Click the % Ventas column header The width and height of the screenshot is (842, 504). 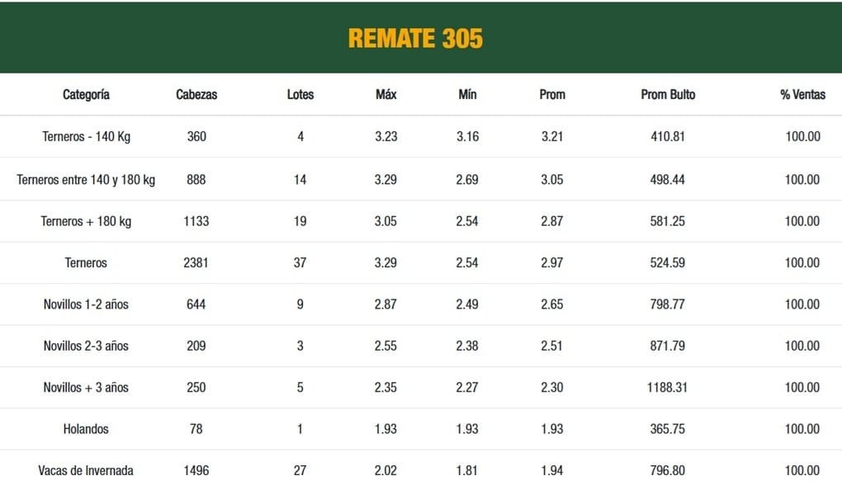(x=803, y=95)
